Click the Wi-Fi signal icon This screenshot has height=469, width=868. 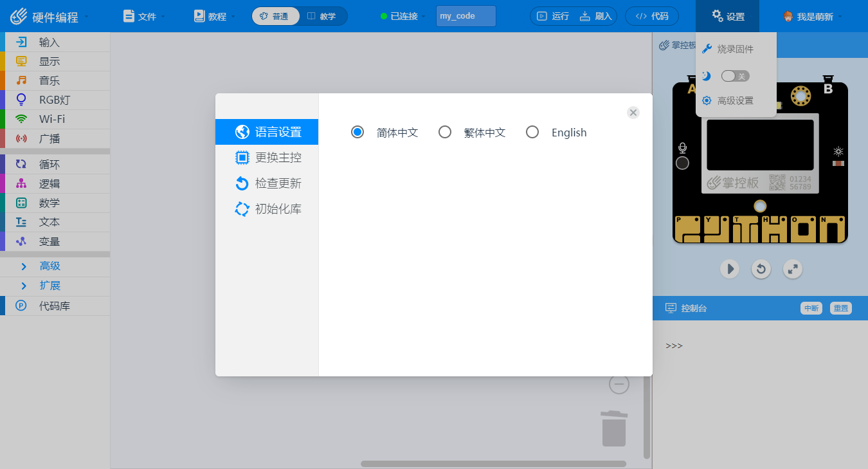(21, 119)
